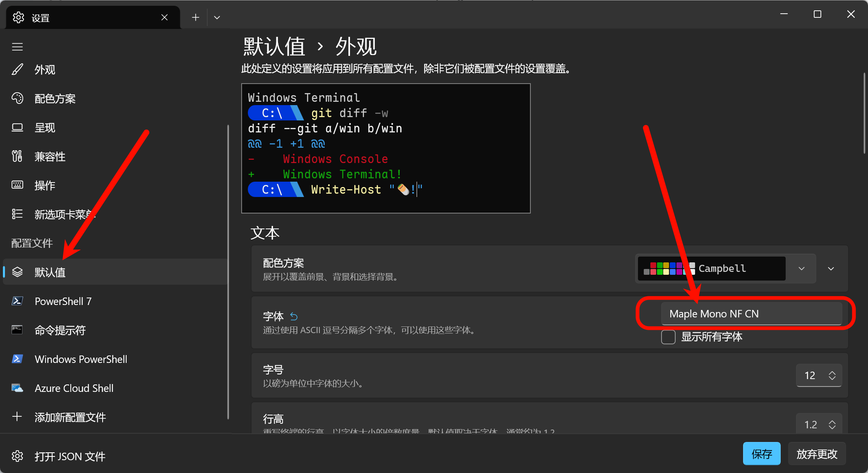This screenshot has height=473, width=868.
Task: Click the palette icon for 配色方案
Action: [17, 98]
